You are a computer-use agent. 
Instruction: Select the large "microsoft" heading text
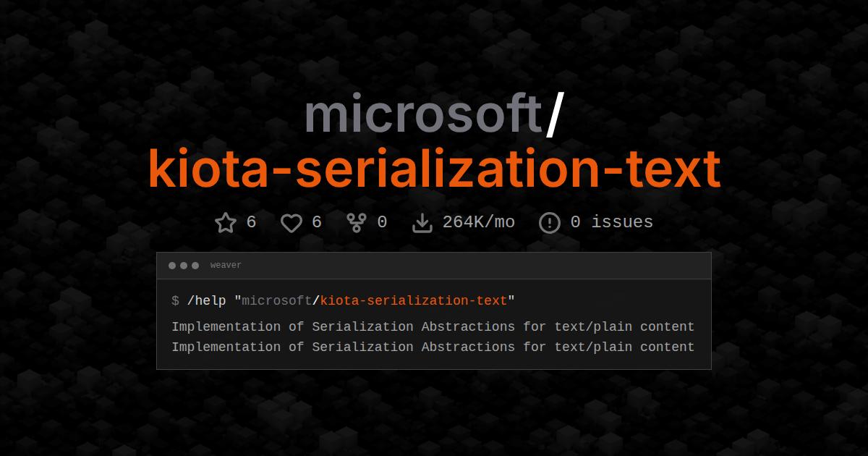point(423,114)
